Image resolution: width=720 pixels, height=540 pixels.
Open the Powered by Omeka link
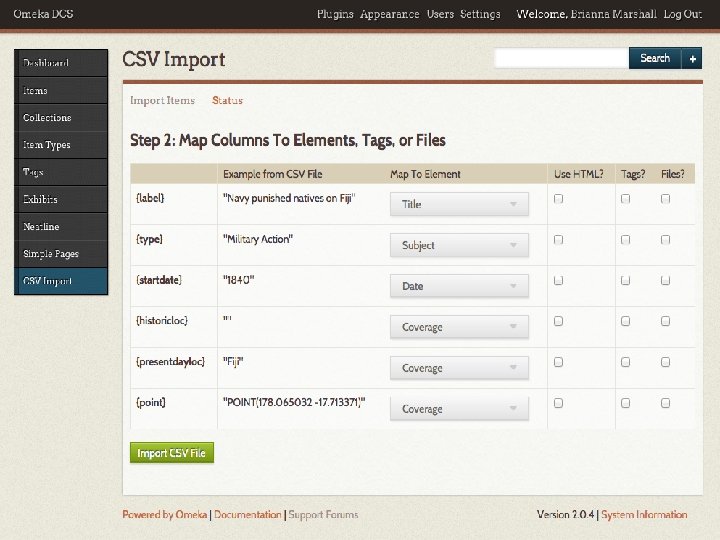click(x=164, y=515)
